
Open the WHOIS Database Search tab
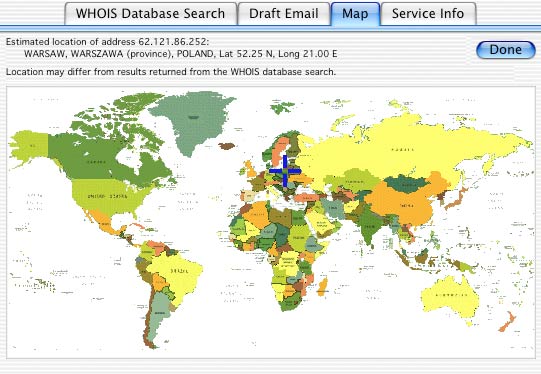pyautogui.click(x=151, y=13)
